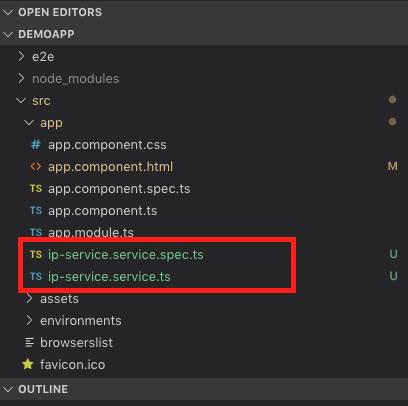This screenshot has width=408, height=406.
Task: Expand the node_modules folder
Action: 21,78
